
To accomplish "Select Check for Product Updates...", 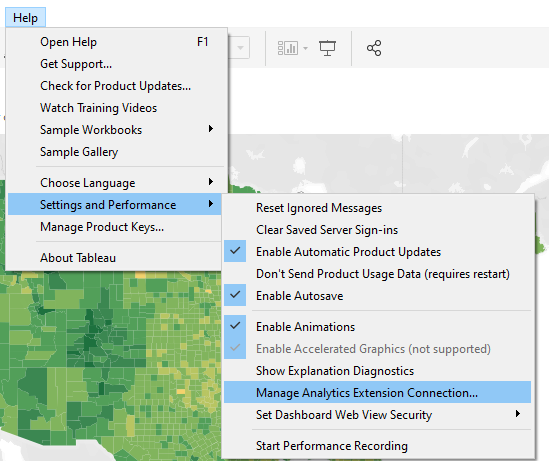I will (x=114, y=86).
